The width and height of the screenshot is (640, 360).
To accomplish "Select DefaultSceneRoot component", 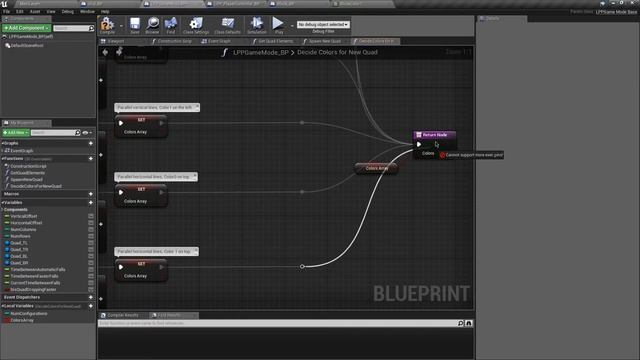I will [27, 46].
